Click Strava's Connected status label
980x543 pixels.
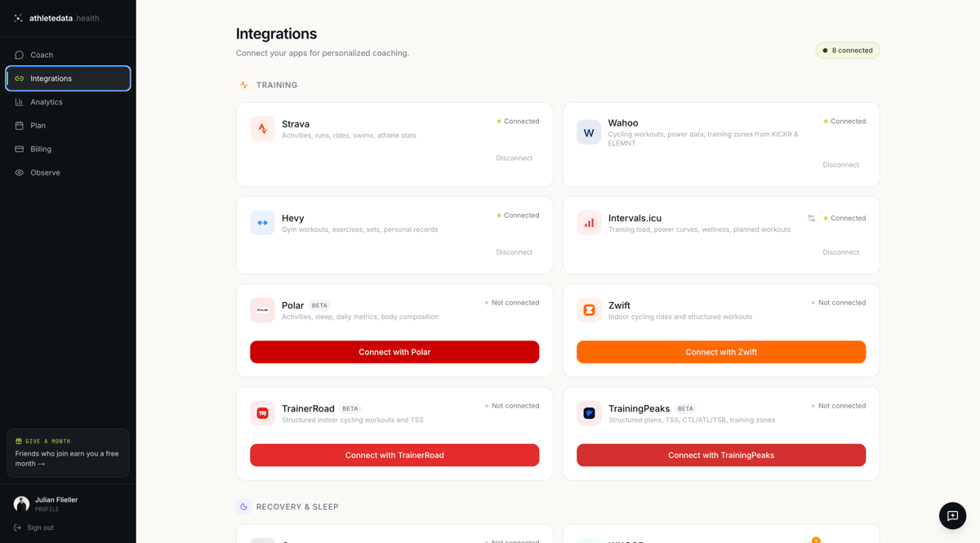click(x=518, y=122)
